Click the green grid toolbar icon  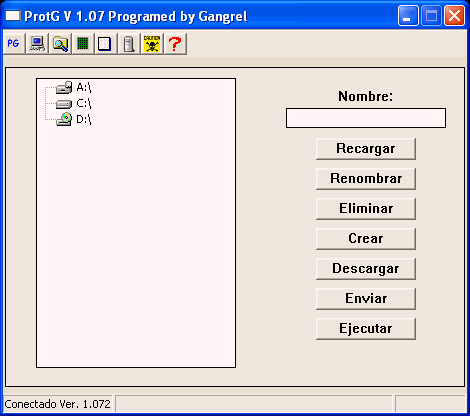(x=83, y=43)
